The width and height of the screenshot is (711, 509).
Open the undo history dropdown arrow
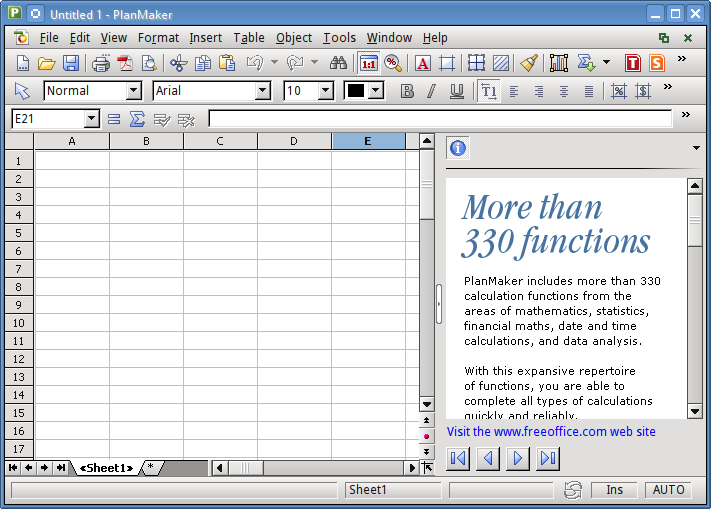coord(274,62)
